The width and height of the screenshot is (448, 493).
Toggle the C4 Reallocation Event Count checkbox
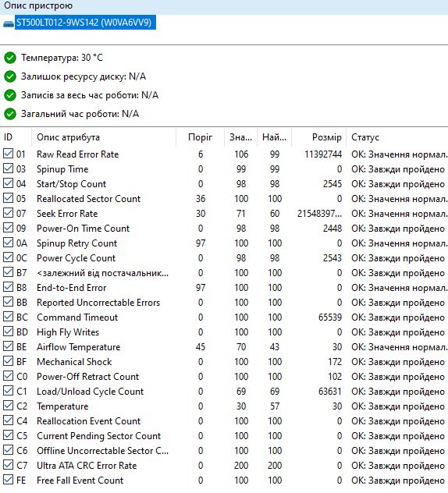(8, 420)
